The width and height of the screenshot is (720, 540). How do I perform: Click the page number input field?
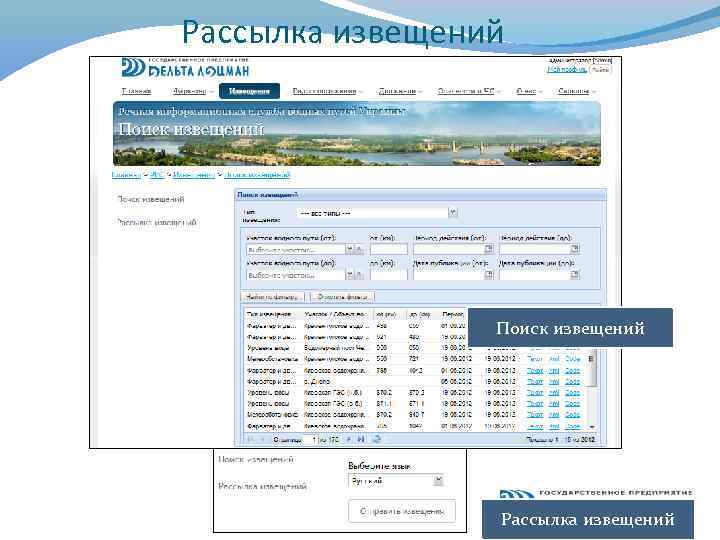pos(312,439)
